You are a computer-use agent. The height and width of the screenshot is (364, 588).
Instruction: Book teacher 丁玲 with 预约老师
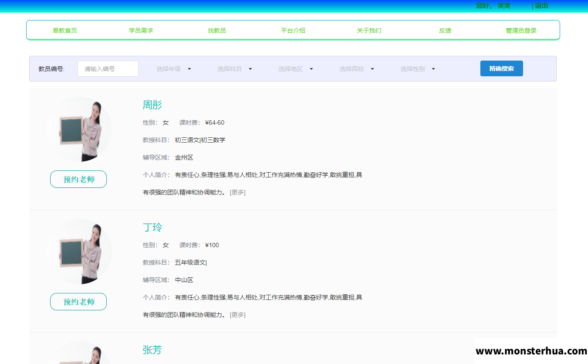(x=78, y=302)
